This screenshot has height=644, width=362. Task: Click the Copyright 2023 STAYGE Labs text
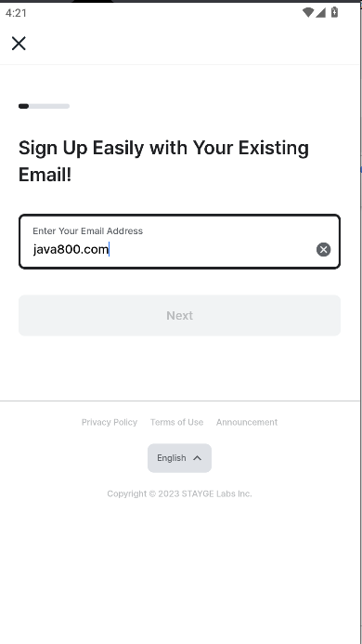point(179,493)
